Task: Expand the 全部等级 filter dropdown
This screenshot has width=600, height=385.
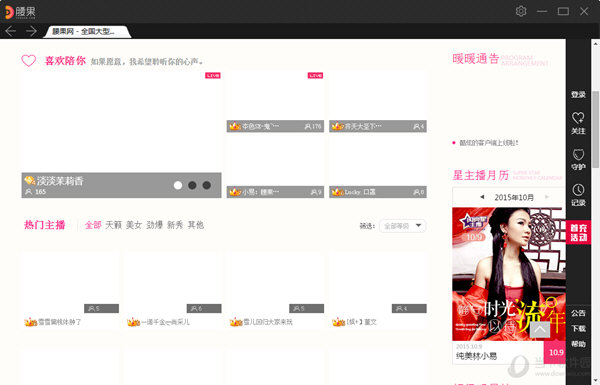Action: pos(403,226)
